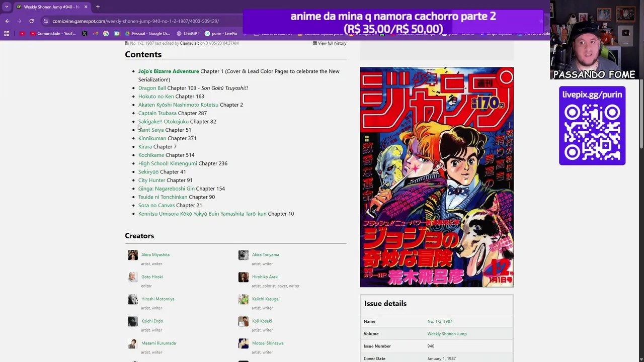
Task: Open the Weekly Shonen Jump cover image
Action: [437, 177]
